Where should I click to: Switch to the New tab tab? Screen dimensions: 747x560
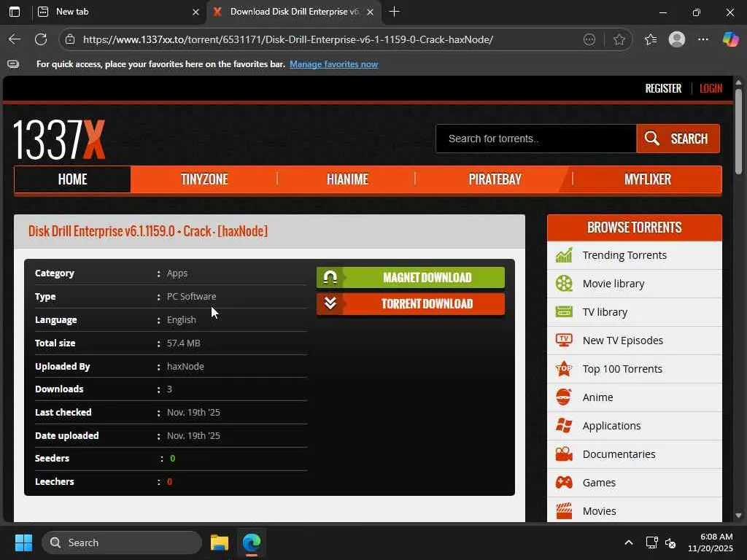[119, 12]
